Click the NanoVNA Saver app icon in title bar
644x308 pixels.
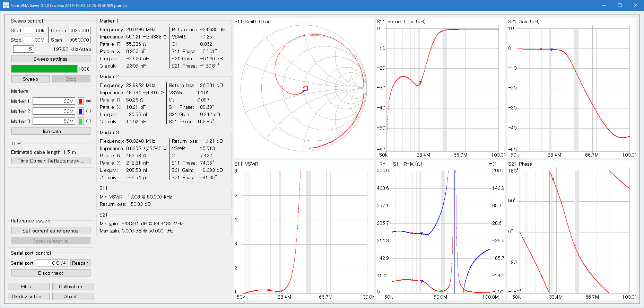point(6,5)
